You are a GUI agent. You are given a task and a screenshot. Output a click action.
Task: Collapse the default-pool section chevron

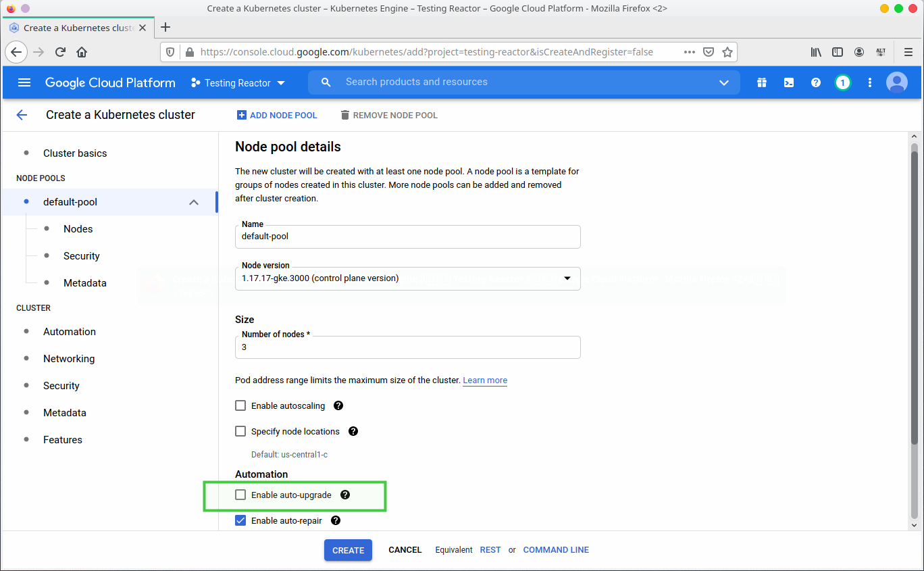194,202
